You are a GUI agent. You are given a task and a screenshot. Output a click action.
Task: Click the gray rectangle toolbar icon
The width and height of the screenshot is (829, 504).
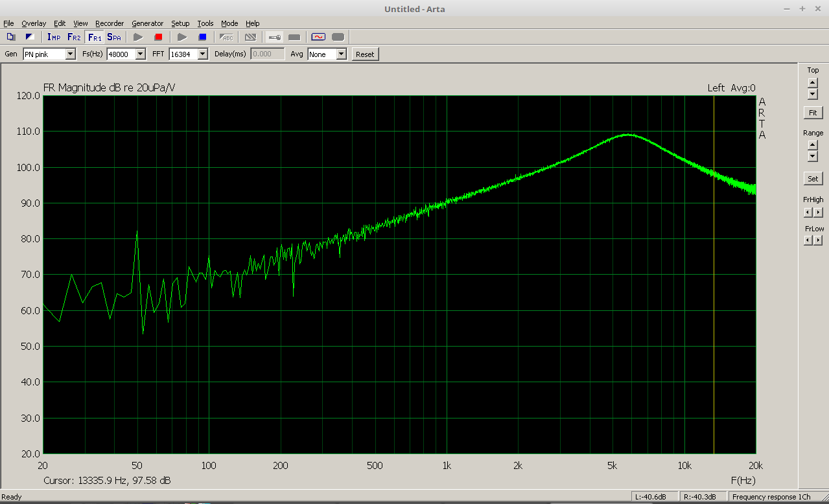294,37
